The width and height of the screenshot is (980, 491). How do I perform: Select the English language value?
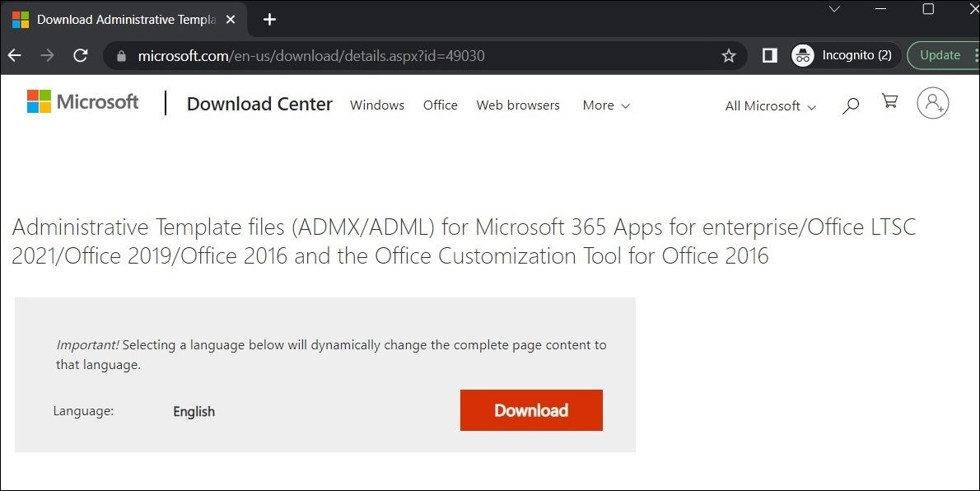[194, 412]
